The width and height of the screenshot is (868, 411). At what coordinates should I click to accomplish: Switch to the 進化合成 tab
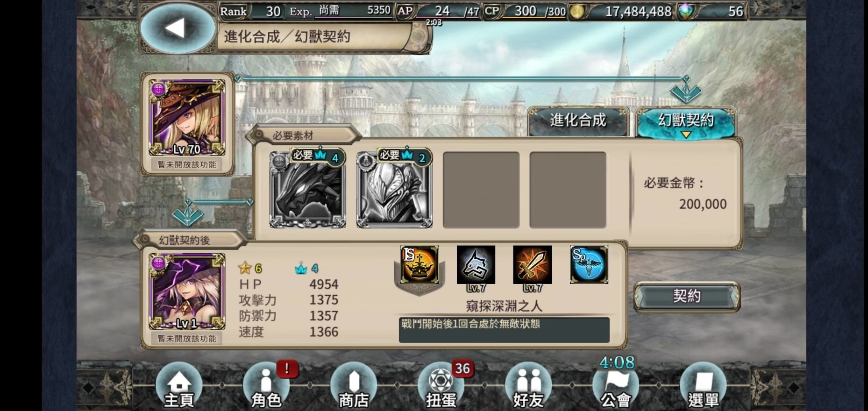[x=578, y=121]
